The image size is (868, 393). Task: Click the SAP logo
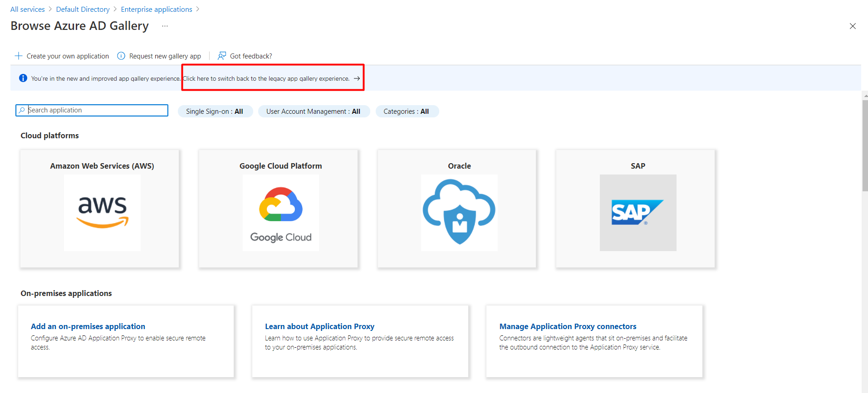(638, 213)
